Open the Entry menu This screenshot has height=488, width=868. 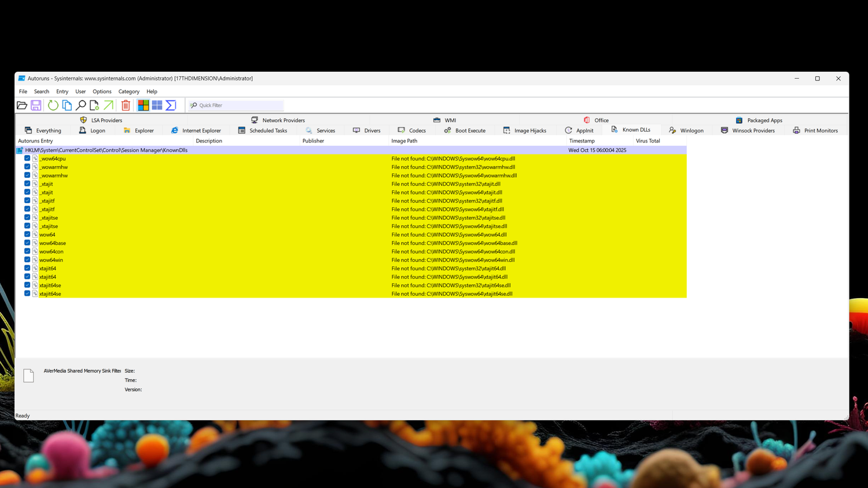(62, 91)
